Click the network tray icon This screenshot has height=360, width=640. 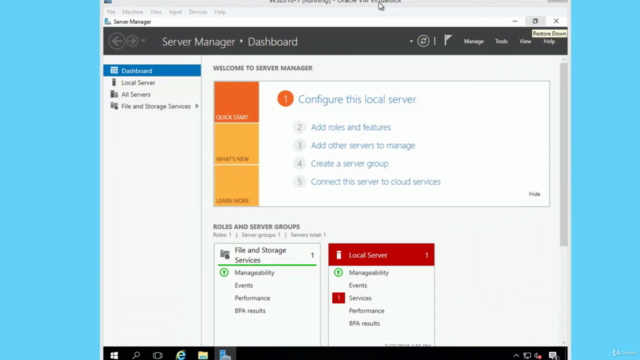527,356
